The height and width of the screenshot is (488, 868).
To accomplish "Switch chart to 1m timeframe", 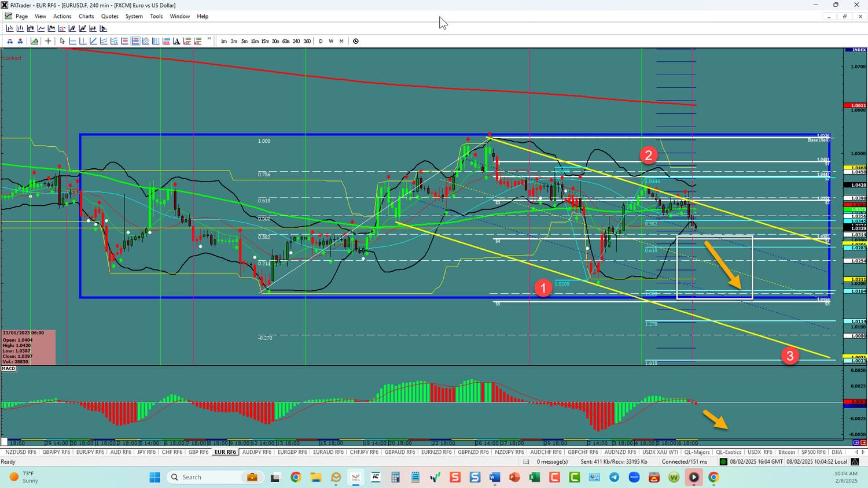I will [x=224, y=41].
